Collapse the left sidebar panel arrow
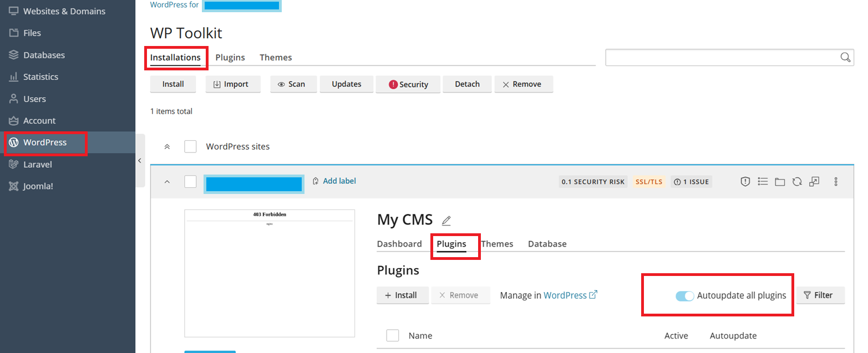 point(140,161)
